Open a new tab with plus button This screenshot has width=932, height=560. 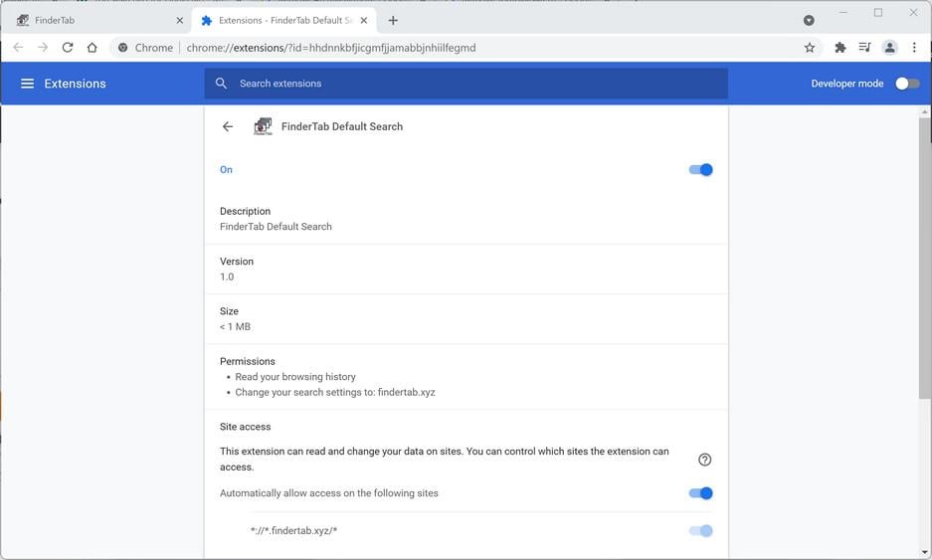(x=393, y=20)
